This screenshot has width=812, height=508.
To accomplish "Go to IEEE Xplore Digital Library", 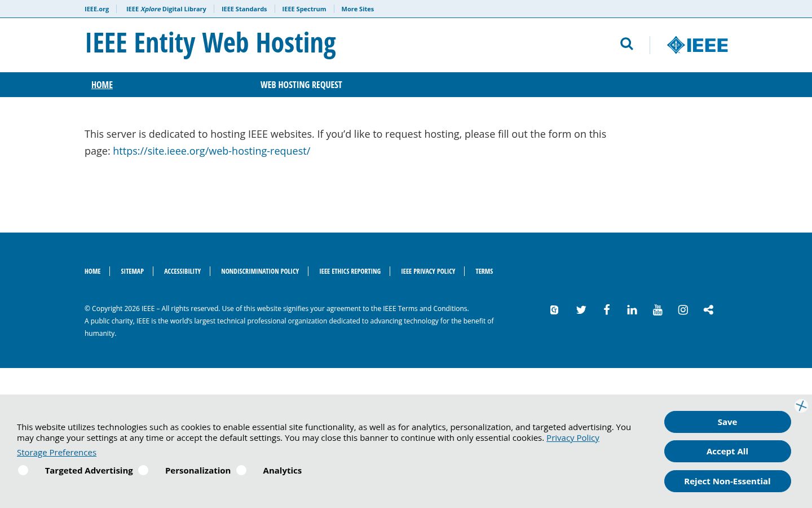I will pos(166,9).
